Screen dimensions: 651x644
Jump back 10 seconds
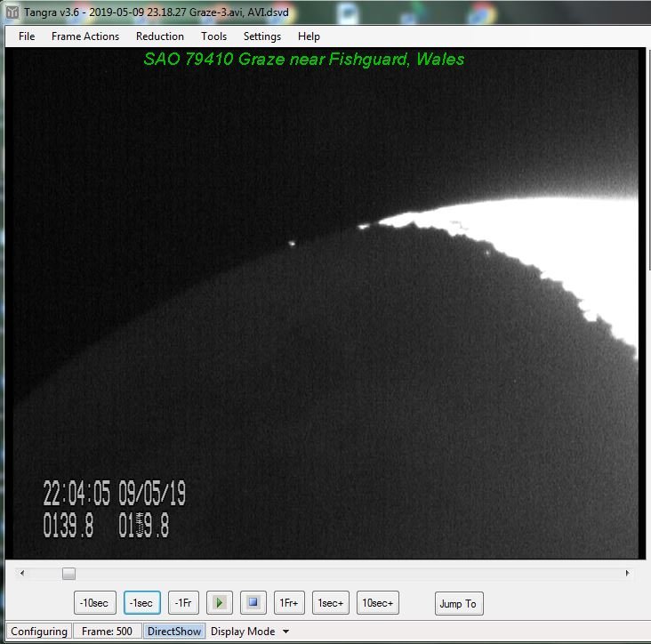click(94, 603)
